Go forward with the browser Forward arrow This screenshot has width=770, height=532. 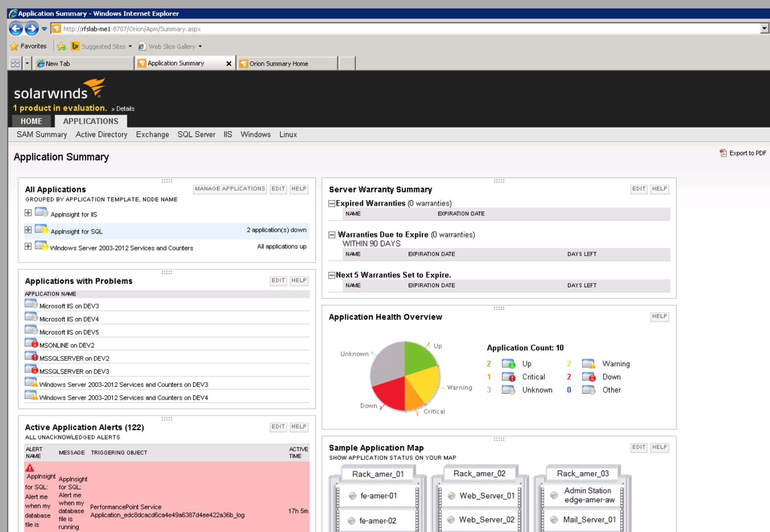point(32,29)
